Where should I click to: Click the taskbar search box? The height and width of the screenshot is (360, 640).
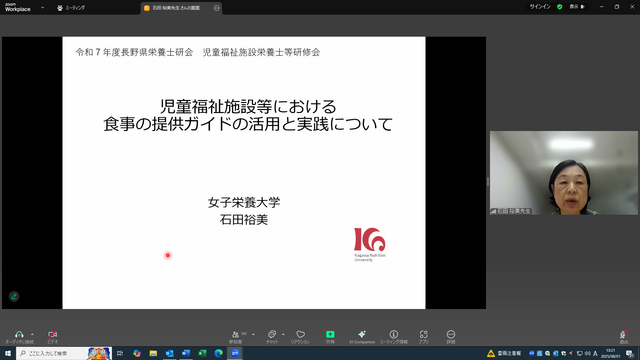tap(64, 353)
